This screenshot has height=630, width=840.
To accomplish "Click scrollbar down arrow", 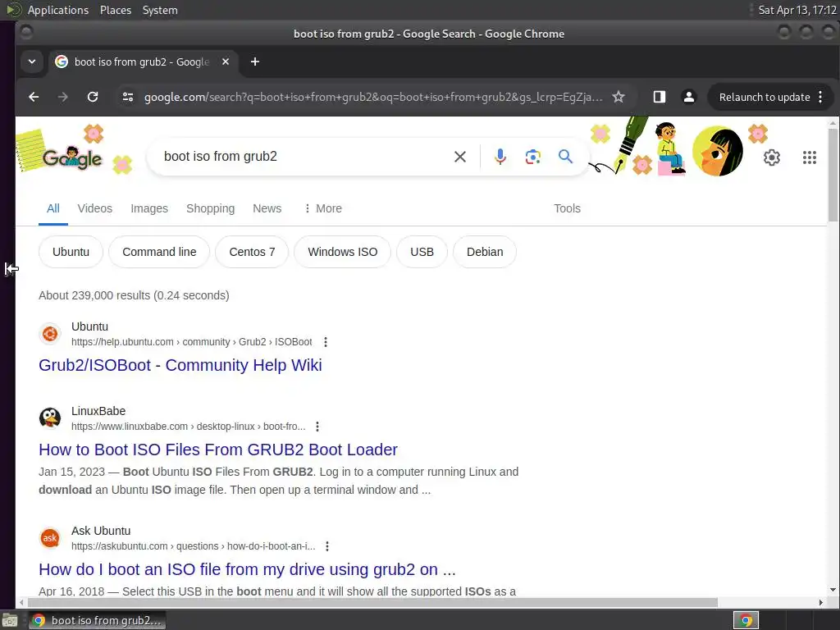I will coord(833,590).
